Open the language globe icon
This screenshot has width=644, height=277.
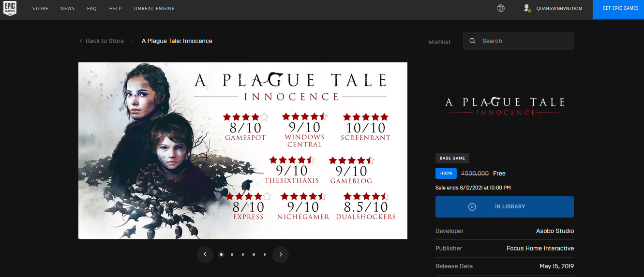pos(501,8)
